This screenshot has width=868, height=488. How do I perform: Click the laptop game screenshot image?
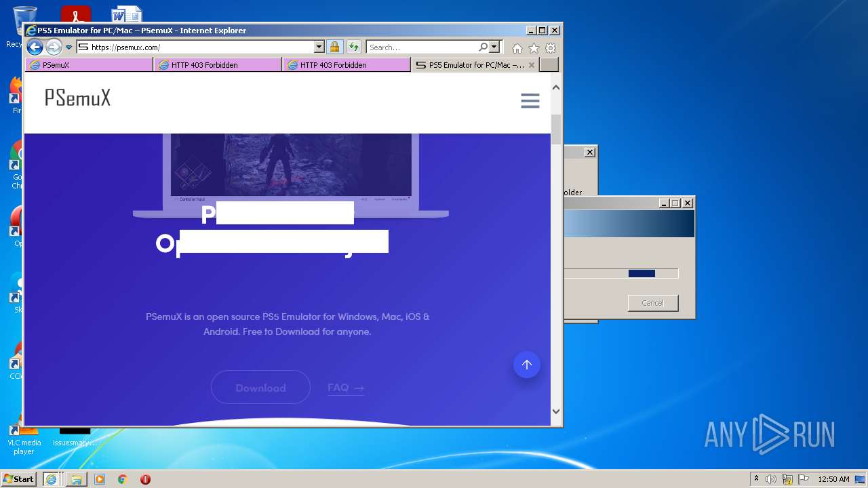point(291,165)
